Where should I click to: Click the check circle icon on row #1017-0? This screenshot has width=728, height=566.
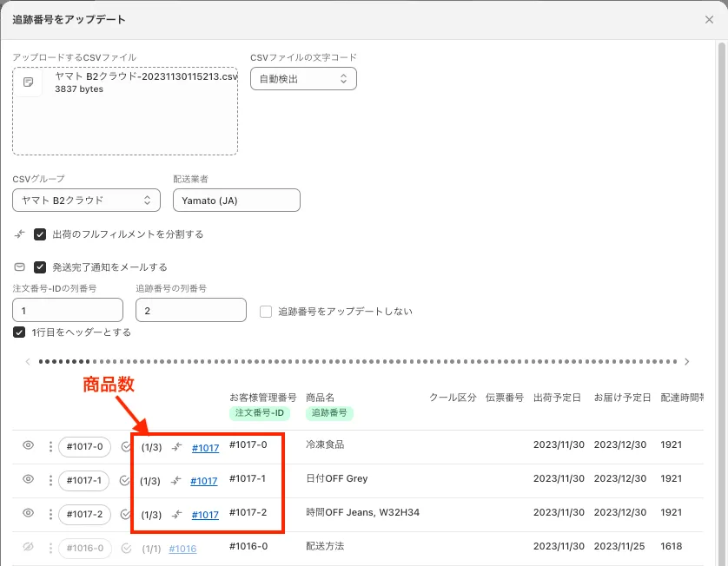(x=127, y=447)
